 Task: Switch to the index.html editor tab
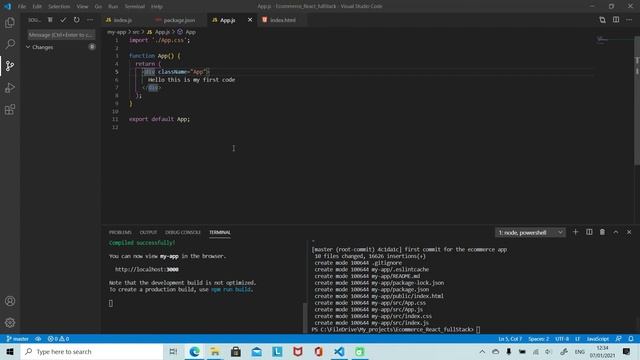click(x=282, y=20)
